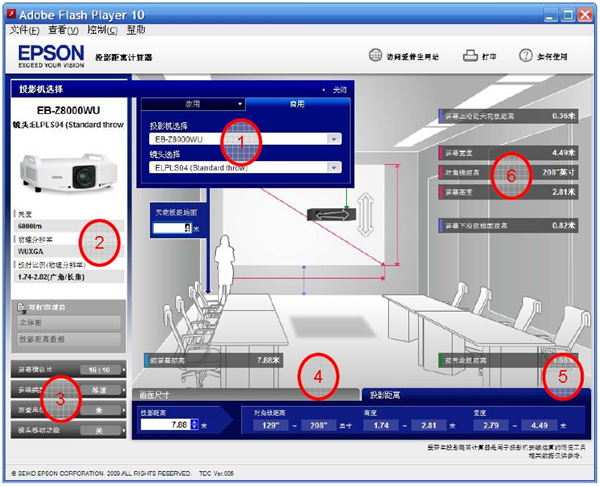
Task: Click the ceiling-to-floor height input field
Action: [x=170, y=229]
